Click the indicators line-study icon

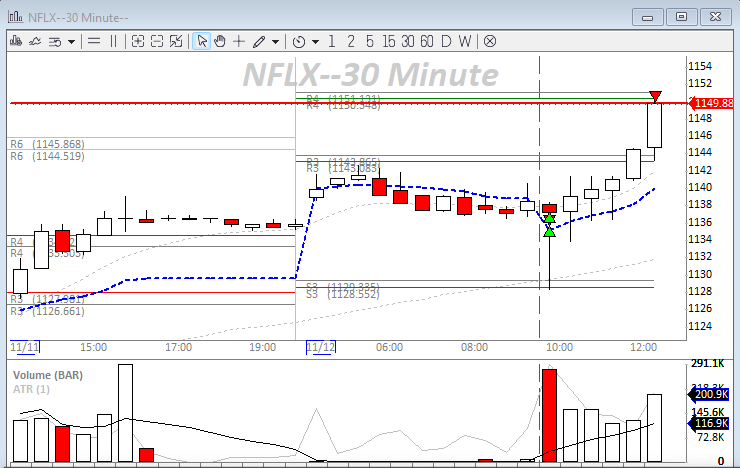click(x=35, y=42)
